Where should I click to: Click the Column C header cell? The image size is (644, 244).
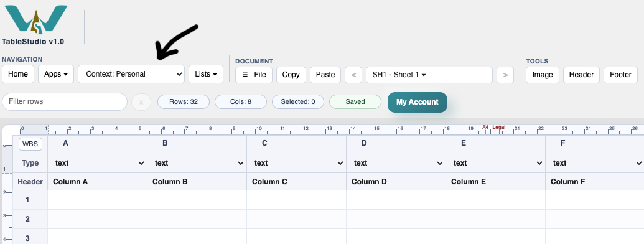click(x=297, y=182)
